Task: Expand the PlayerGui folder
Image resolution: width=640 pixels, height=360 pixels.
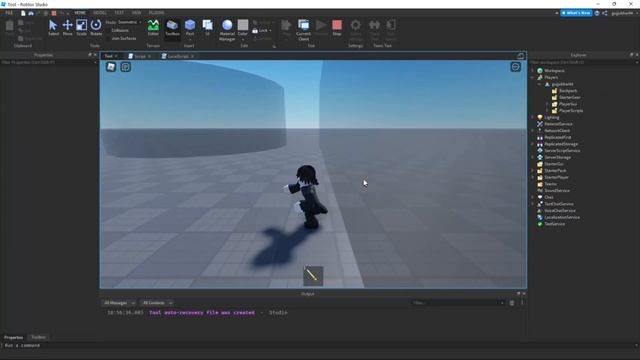Action: pos(547,104)
